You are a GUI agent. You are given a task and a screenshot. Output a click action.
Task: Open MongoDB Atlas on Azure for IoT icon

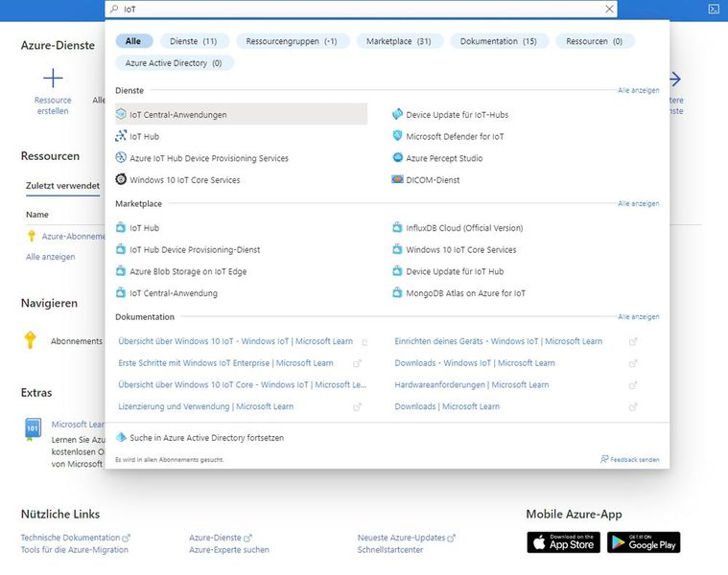coord(397,292)
